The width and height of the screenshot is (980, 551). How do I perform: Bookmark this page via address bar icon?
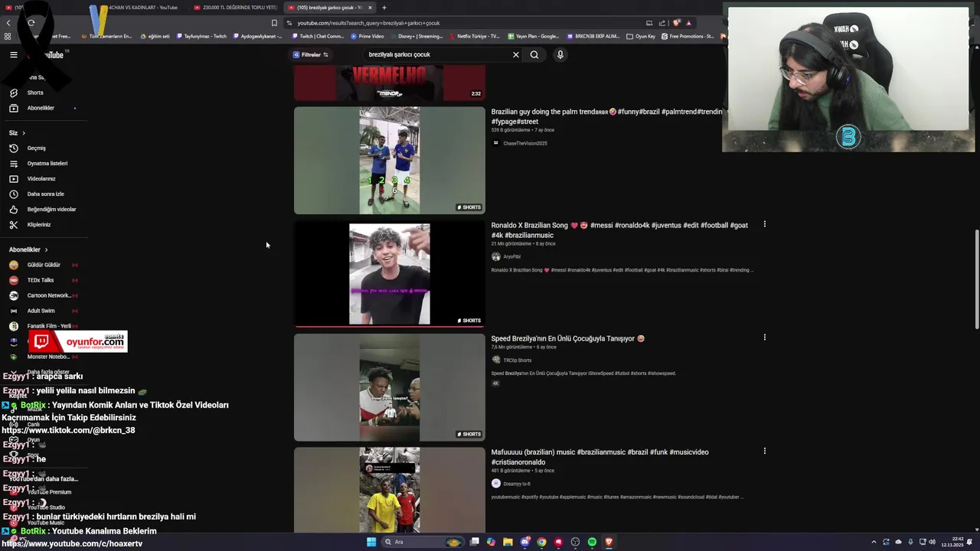point(274,23)
